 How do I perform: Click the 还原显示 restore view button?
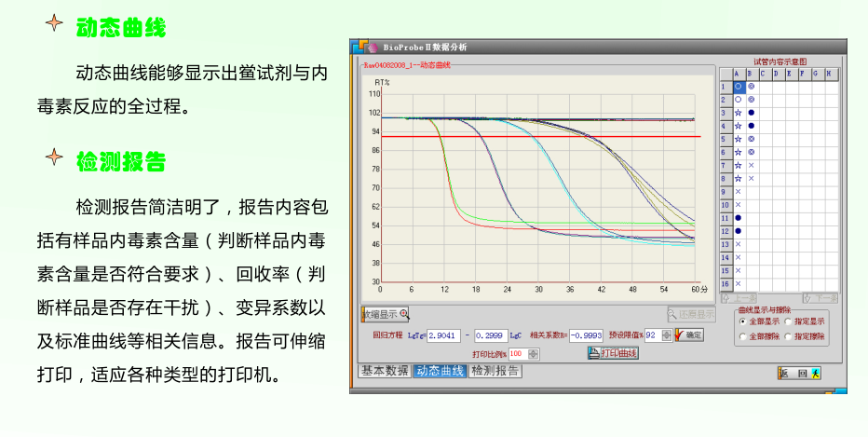tap(691, 315)
